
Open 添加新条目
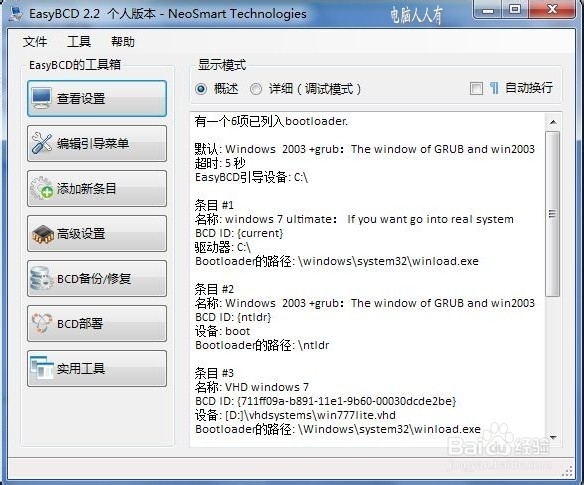97,188
